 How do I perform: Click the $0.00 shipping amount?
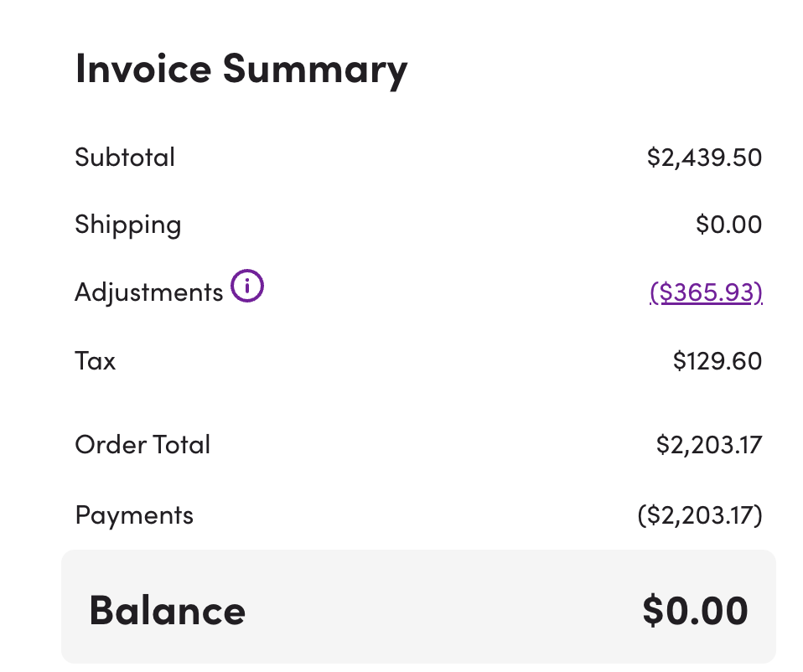coord(728,225)
